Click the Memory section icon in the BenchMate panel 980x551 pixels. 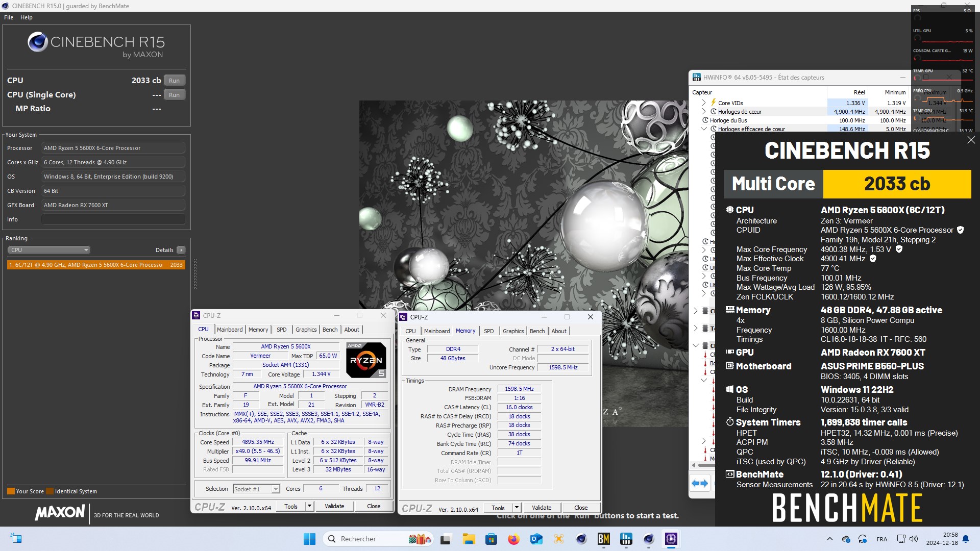click(730, 310)
